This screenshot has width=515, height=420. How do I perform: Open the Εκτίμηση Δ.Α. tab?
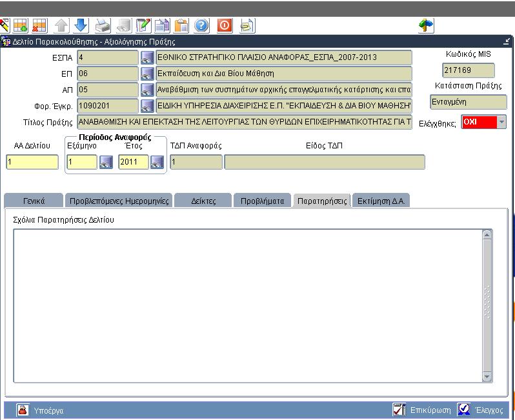(381, 201)
